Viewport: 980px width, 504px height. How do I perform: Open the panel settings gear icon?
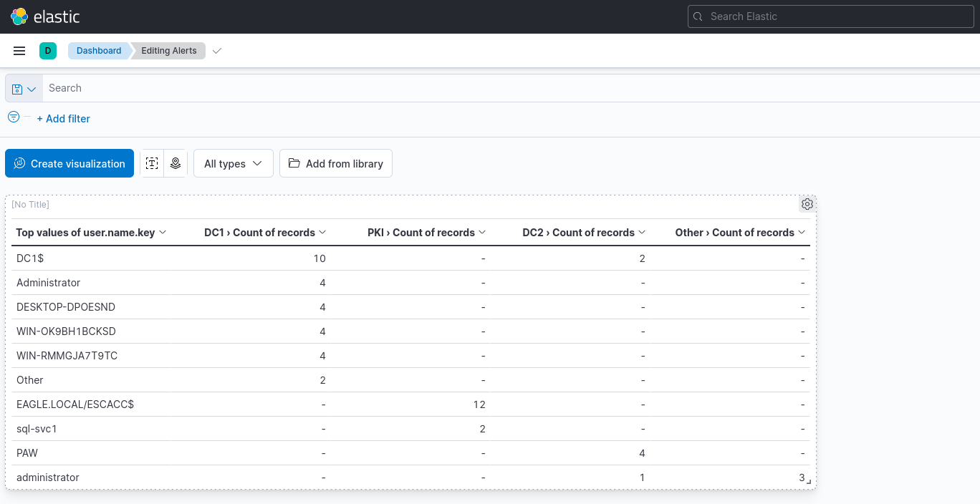pyautogui.click(x=807, y=204)
